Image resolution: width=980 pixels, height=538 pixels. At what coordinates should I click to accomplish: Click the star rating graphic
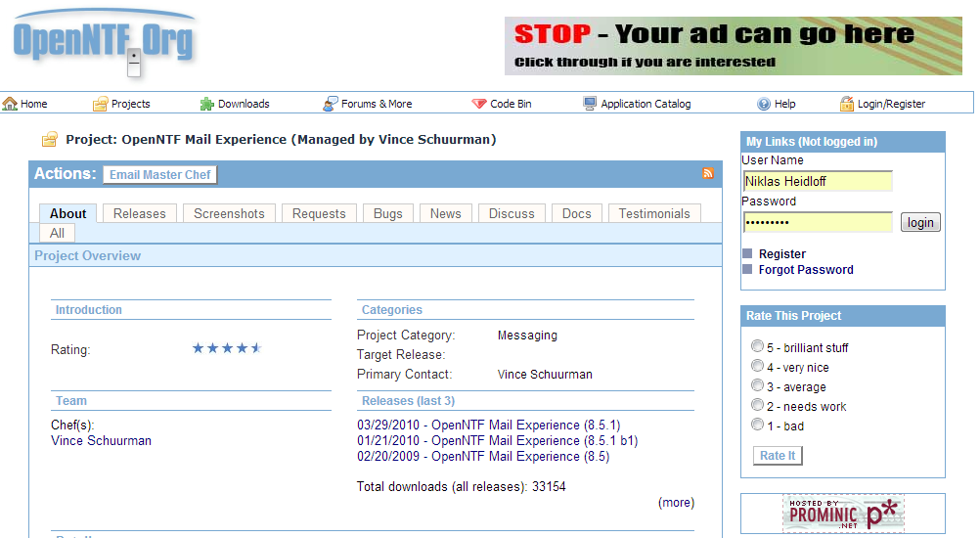coord(227,348)
